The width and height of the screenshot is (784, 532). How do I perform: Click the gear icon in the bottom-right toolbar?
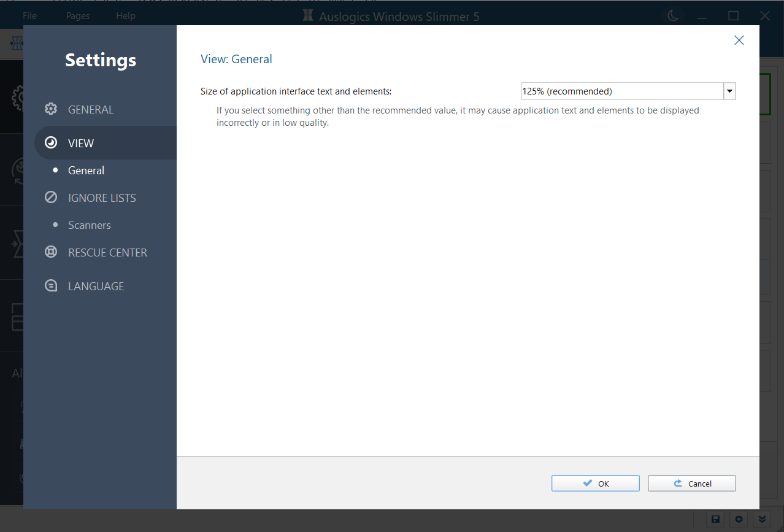point(739,519)
